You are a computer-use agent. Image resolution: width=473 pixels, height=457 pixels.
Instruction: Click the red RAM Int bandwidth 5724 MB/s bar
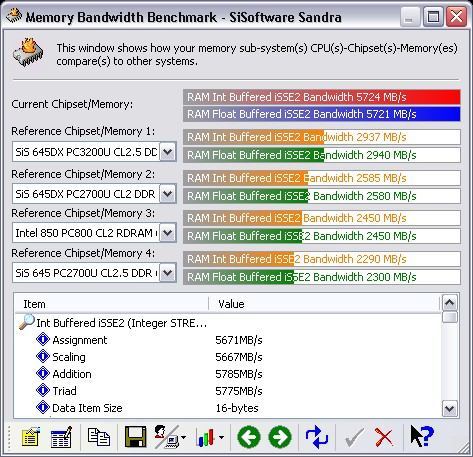click(322, 97)
